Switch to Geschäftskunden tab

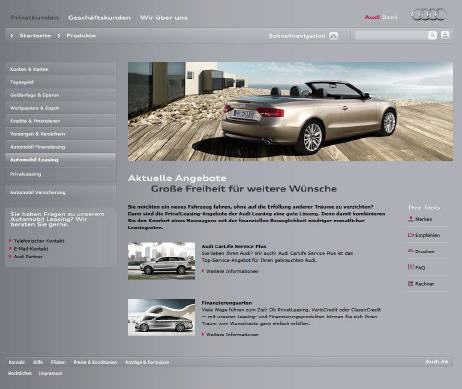99,18
